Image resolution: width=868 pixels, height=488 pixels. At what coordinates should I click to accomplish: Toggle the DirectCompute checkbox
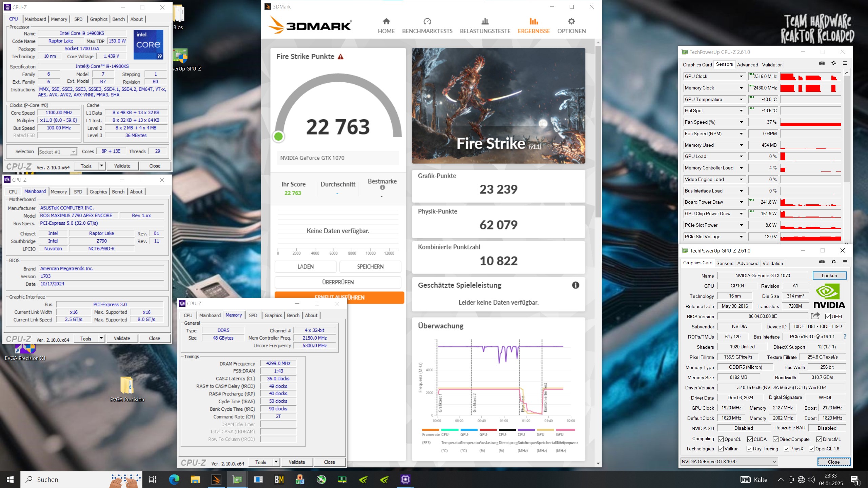tap(776, 439)
